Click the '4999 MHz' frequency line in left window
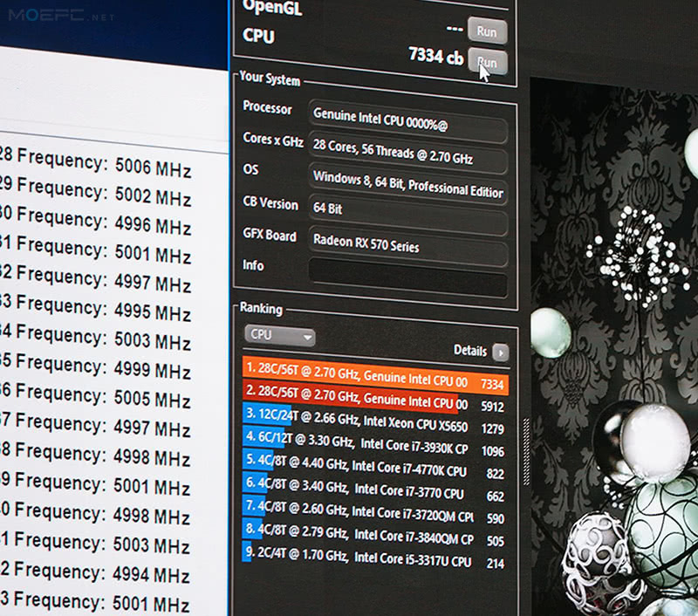This screenshot has width=698, height=616. tap(96, 366)
